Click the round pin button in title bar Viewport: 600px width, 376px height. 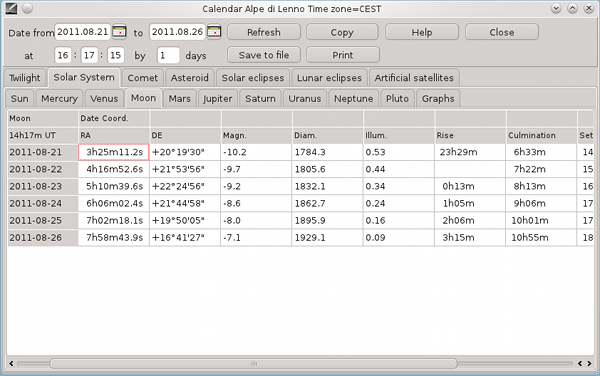(27, 8)
